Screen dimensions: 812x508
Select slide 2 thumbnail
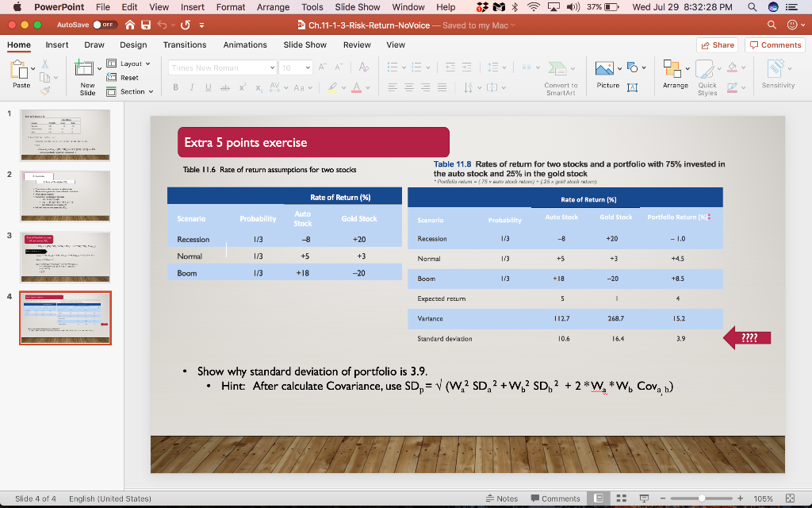[65, 195]
